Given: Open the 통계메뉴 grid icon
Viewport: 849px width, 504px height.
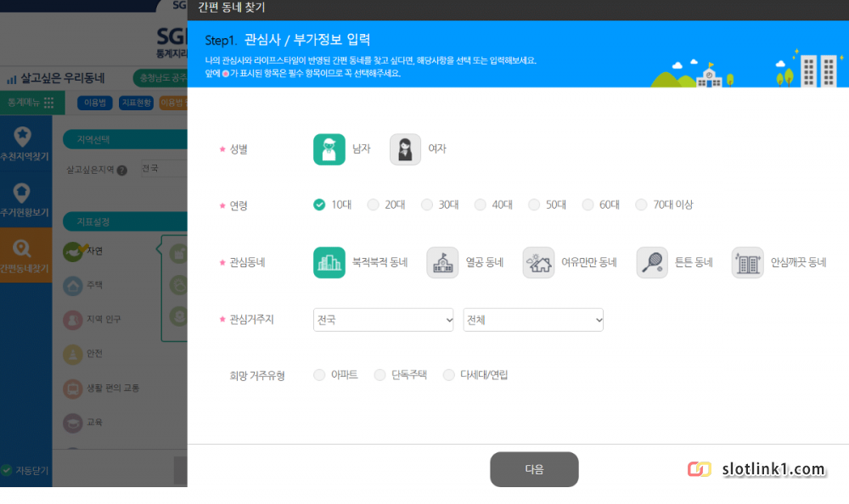Looking at the screenshot, I should [48, 103].
